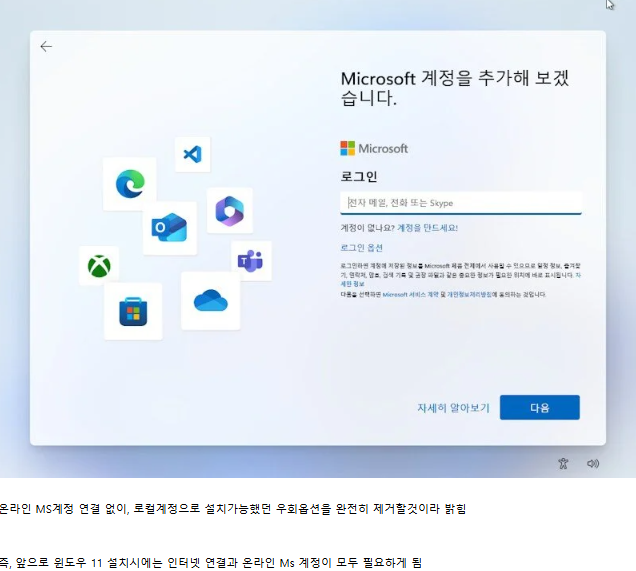Click the Microsoft Store icon tile

point(133,311)
